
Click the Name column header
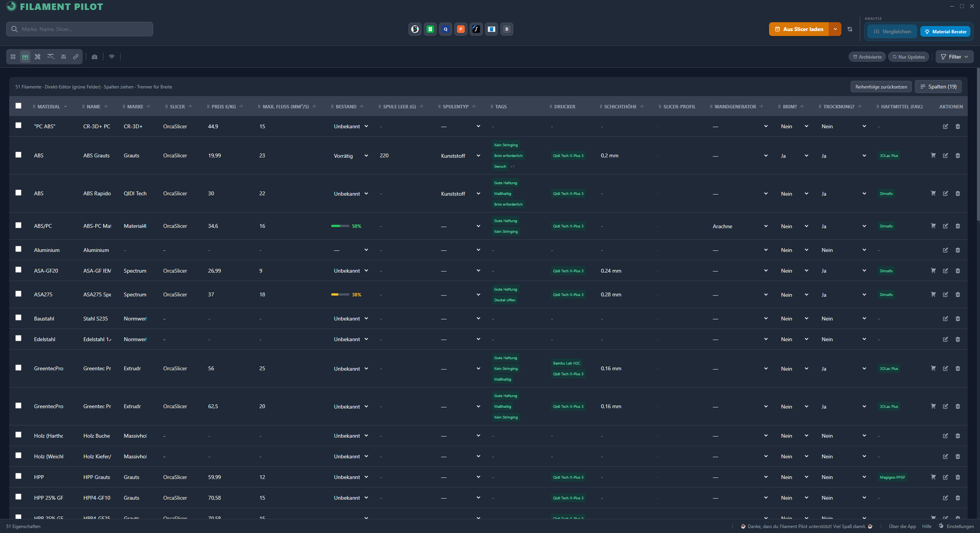[x=93, y=107]
